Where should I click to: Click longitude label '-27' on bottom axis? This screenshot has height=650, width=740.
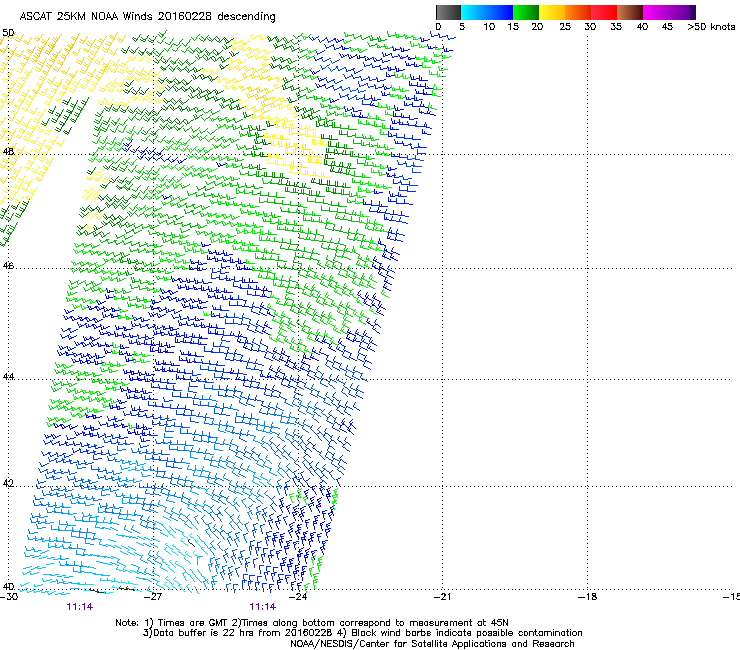[x=153, y=597]
